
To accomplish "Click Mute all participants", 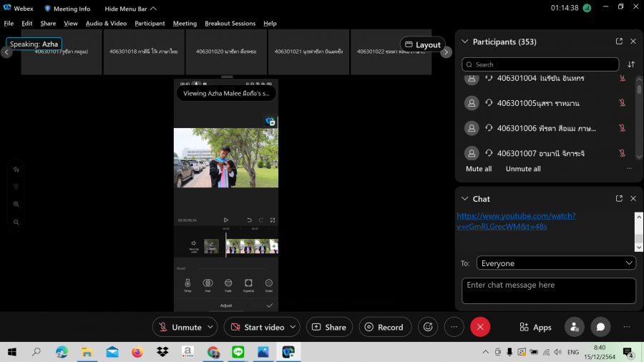I will pos(479,169).
